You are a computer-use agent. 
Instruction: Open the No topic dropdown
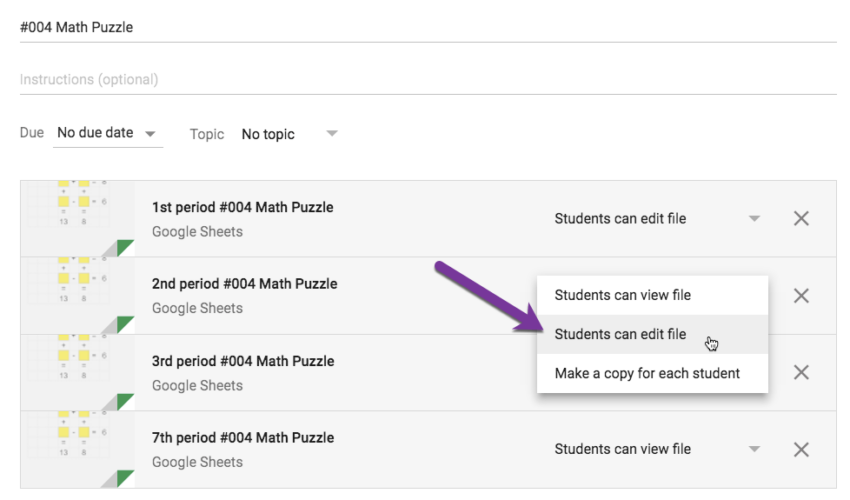tap(289, 134)
